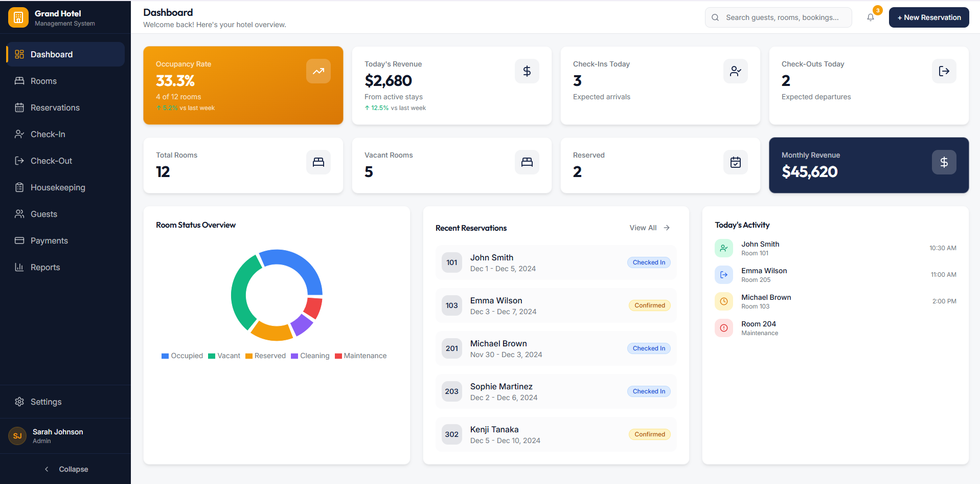Open the Guests section
This screenshot has height=484, width=980.
(x=65, y=214)
